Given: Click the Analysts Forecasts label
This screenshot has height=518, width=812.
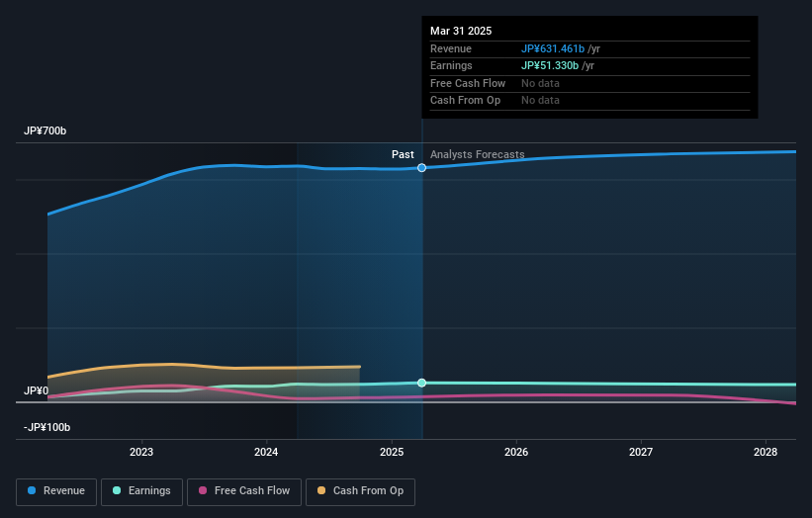Looking at the screenshot, I should (478, 154).
